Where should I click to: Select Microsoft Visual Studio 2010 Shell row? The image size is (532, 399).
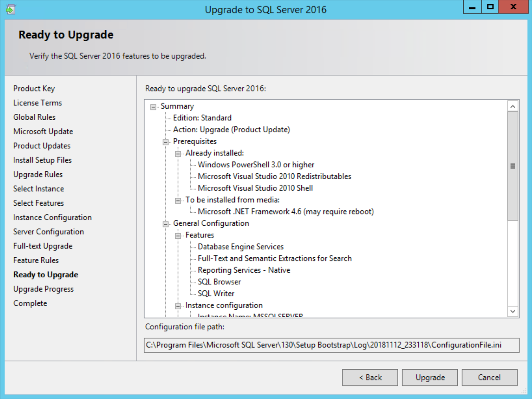(x=255, y=188)
